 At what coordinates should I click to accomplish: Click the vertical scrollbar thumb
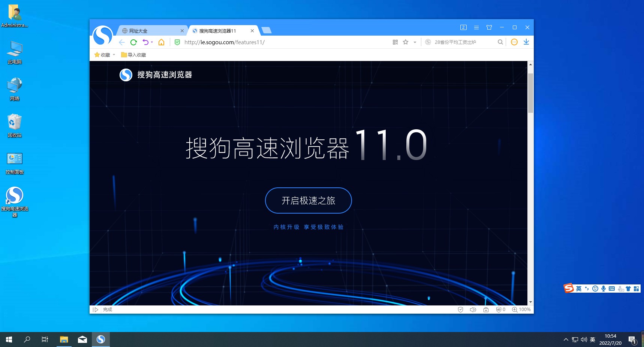point(530,93)
